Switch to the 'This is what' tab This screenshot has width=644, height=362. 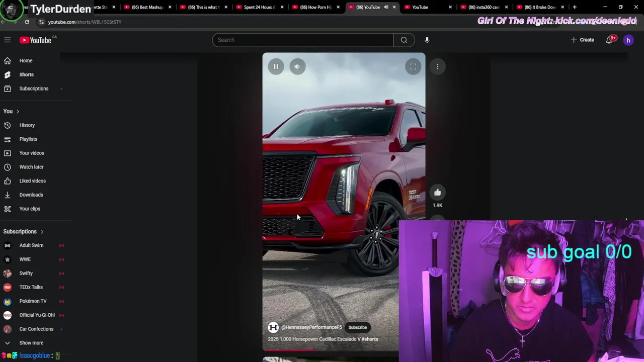pos(204,7)
